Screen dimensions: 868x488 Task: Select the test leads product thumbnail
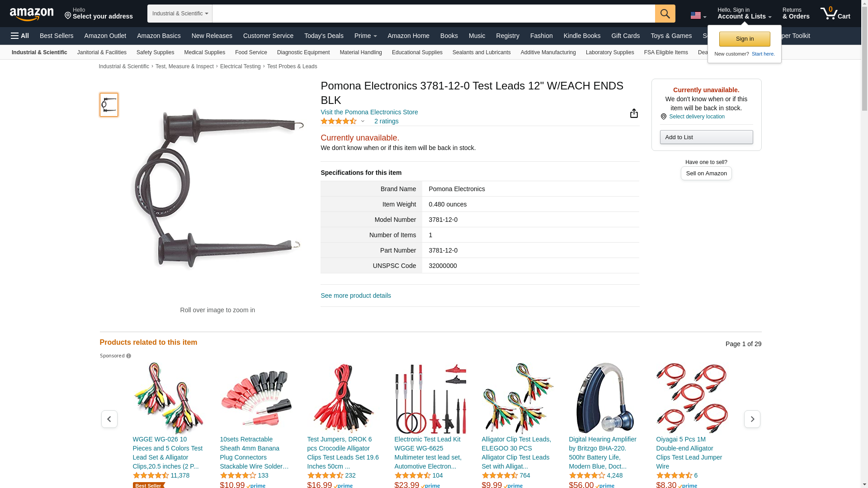(x=109, y=105)
